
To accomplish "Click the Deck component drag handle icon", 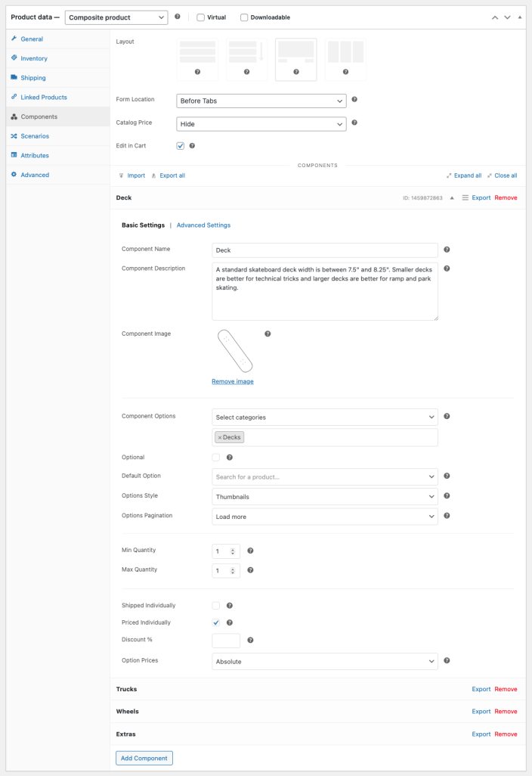I will (x=466, y=197).
